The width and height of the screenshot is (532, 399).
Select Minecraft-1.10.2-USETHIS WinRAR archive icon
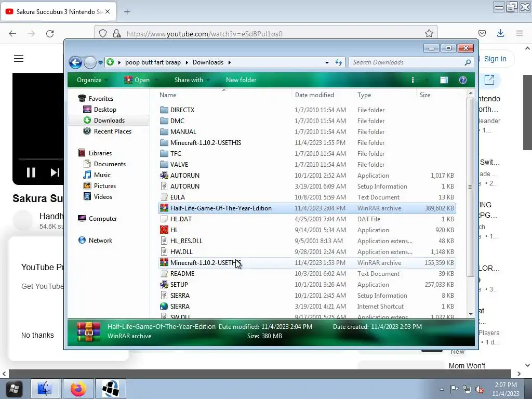tap(164, 262)
